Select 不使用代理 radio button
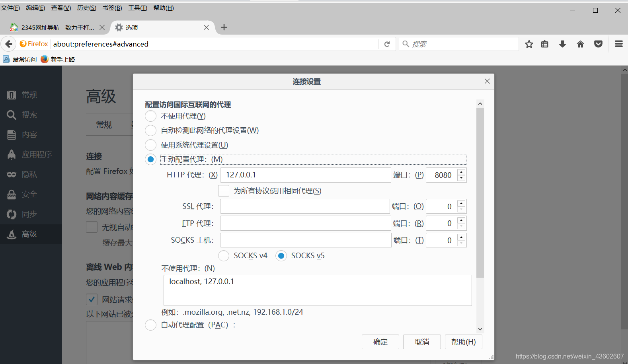 [150, 116]
